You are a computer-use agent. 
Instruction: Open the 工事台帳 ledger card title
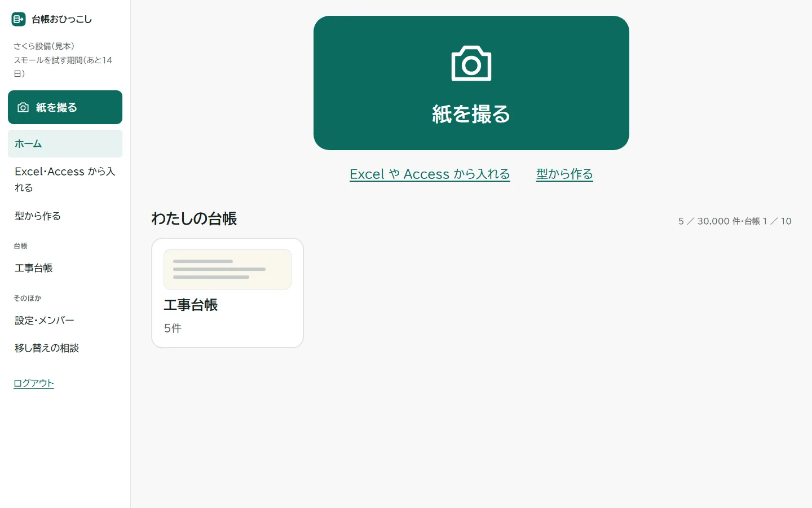click(x=191, y=305)
